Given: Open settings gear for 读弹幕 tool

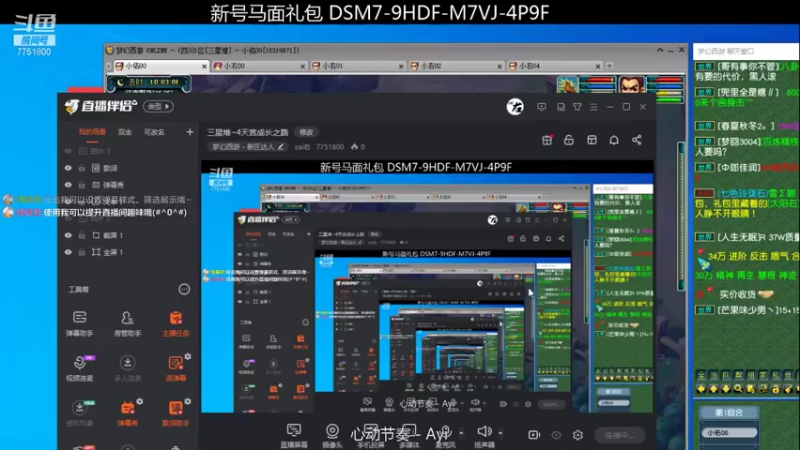Looking at the screenshot, I should [188, 357].
